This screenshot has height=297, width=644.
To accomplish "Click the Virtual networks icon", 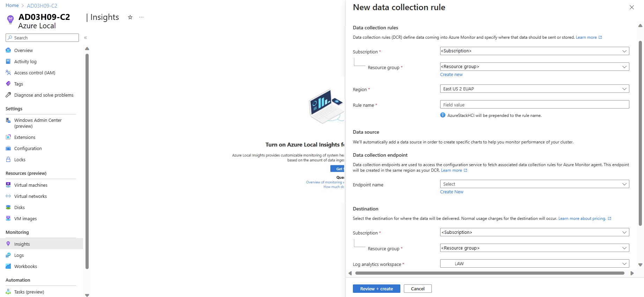I will 8,196.
